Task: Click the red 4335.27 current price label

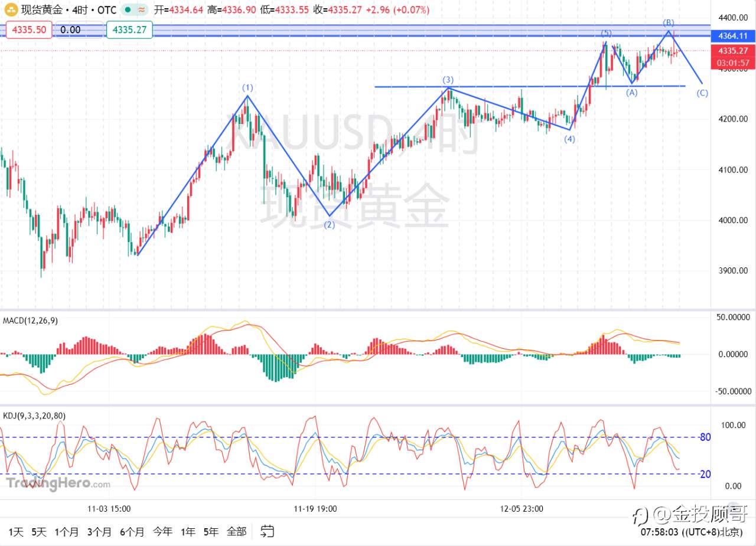Action: pyautogui.click(x=733, y=51)
